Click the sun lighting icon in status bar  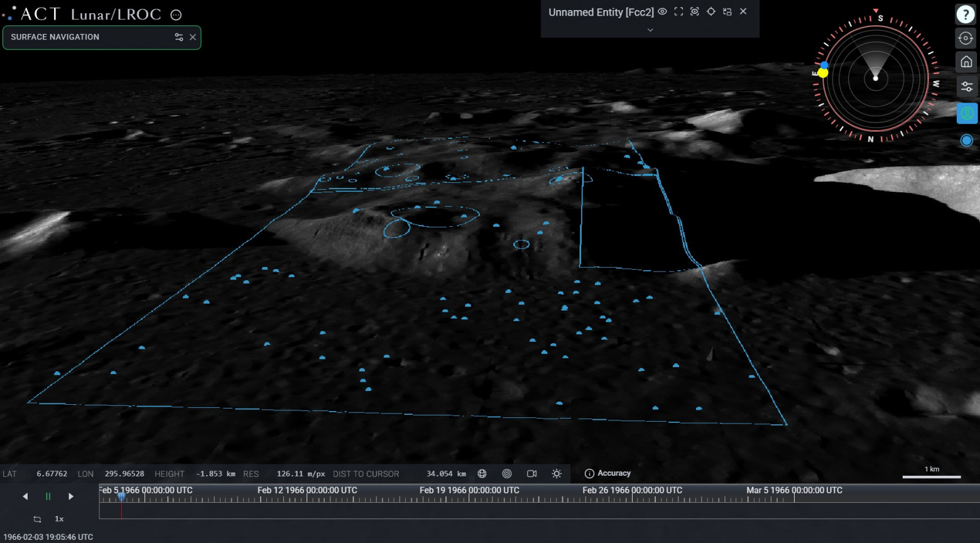click(x=557, y=474)
